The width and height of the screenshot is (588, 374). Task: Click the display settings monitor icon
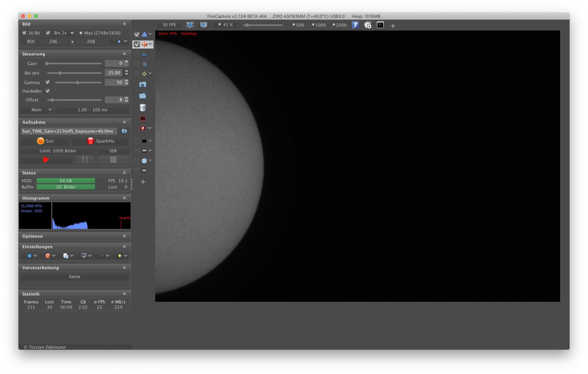click(x=204, y=25)
